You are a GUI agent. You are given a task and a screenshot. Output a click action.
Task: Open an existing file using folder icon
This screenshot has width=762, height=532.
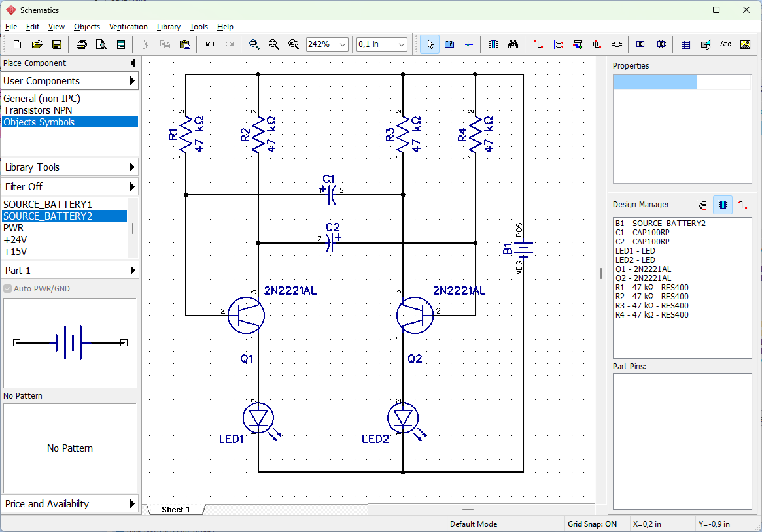pyautogui.click(x=37, y=44)
